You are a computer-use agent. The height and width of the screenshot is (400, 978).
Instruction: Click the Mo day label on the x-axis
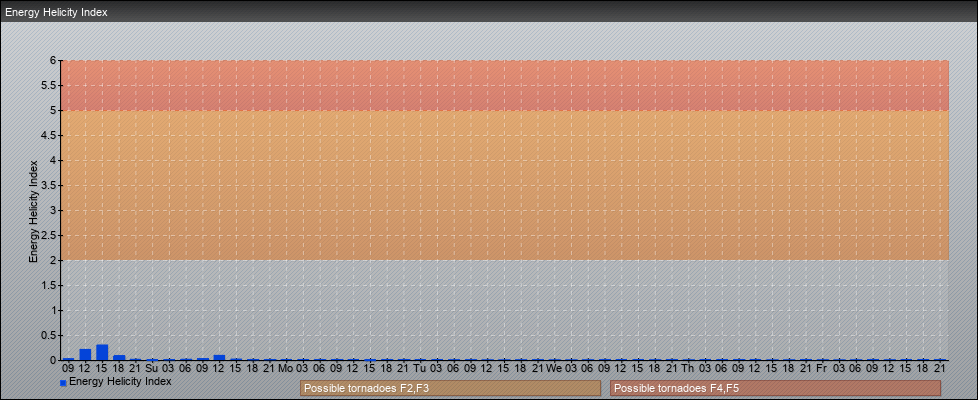pos(286,368)
